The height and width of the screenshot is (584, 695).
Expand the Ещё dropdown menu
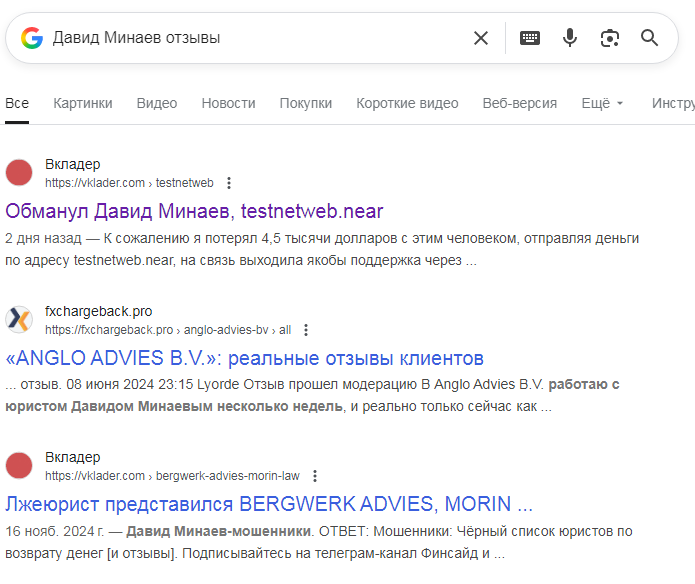click(x=602, y=103)
